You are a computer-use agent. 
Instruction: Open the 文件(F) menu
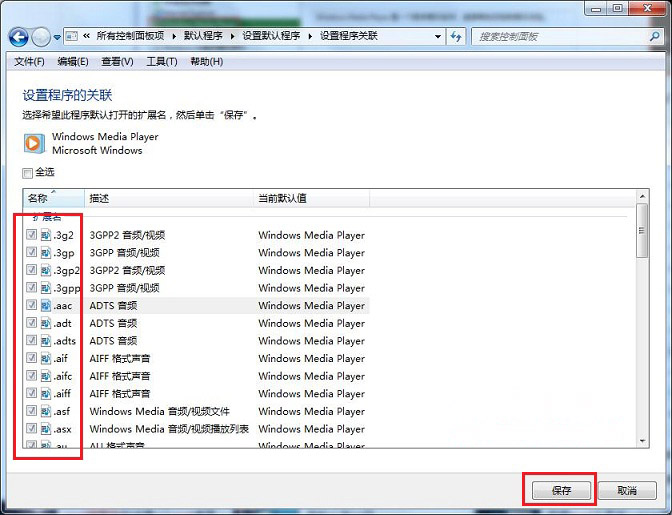tap(29, 62)
